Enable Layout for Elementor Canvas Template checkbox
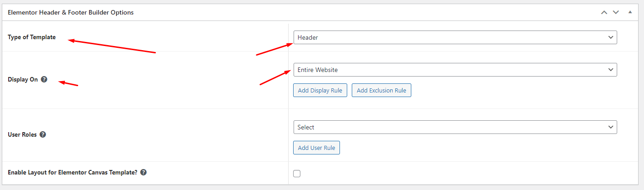This screenshot has width=644, height=190. click(297, 173)
